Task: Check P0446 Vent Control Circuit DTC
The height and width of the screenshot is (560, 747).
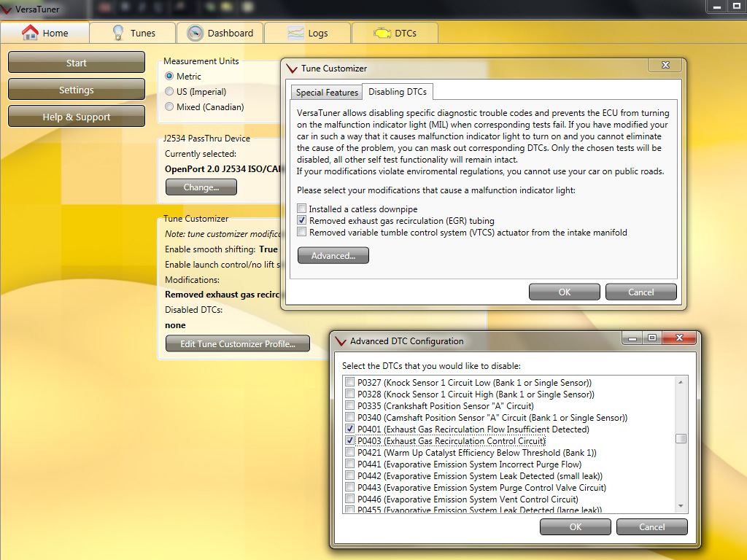Action: click(349, 499)
